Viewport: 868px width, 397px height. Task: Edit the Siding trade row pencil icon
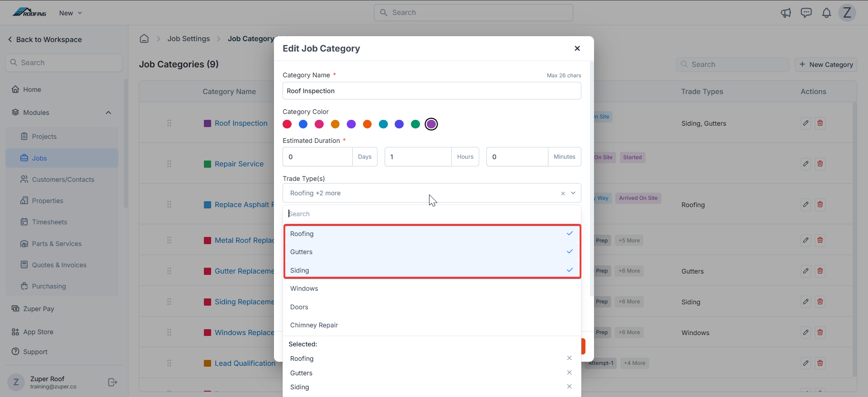(x=806, y=302)
